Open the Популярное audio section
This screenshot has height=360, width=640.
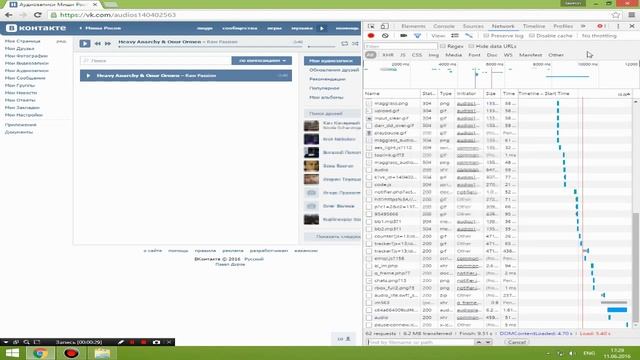pos(324,88)
